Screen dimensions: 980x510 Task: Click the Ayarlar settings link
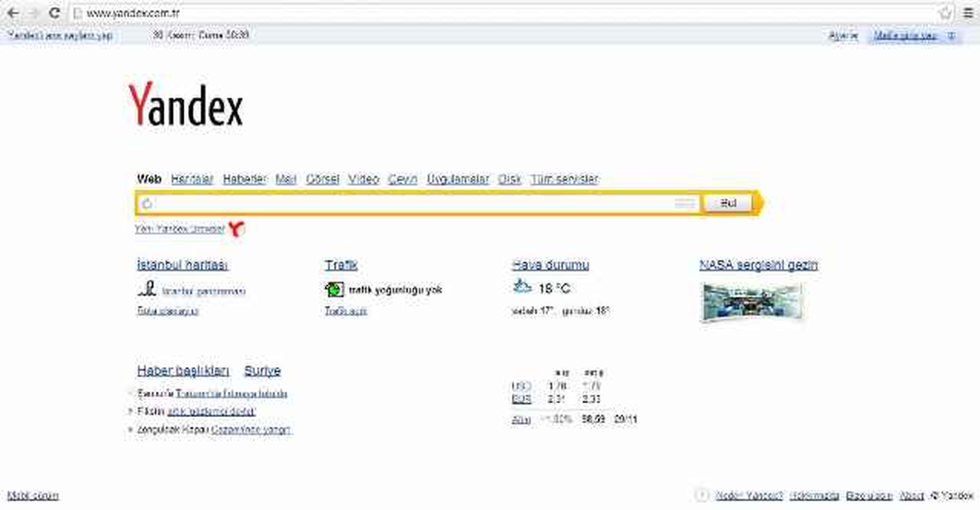[844, 36]
